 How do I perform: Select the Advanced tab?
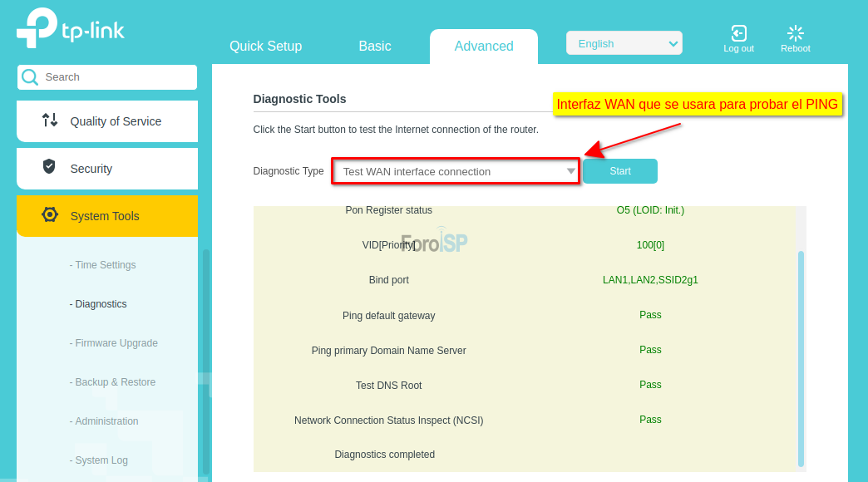click(x=483, y=47)
